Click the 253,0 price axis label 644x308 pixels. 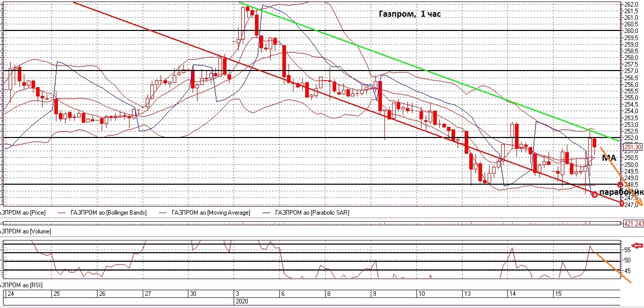[x=631, y=124]
